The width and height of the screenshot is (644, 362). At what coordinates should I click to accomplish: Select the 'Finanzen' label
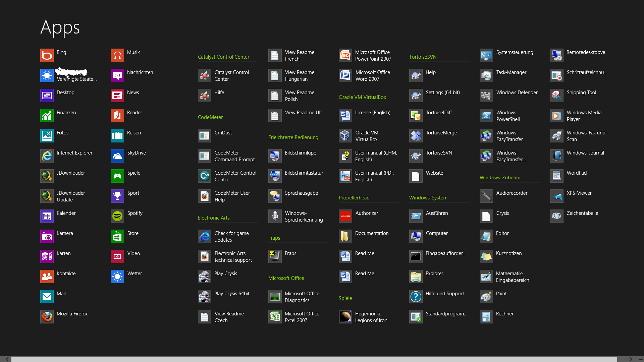(66, 113)
